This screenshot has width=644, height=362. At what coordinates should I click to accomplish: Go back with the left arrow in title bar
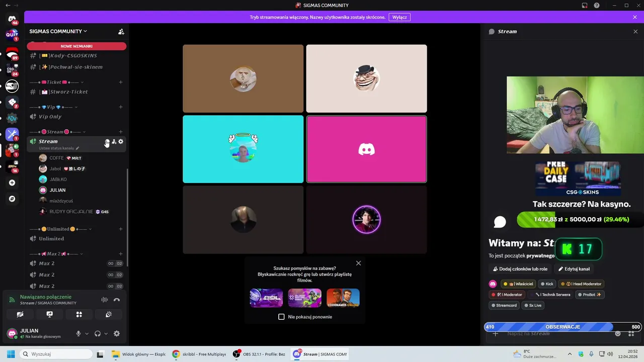click(x=8, y=6)
